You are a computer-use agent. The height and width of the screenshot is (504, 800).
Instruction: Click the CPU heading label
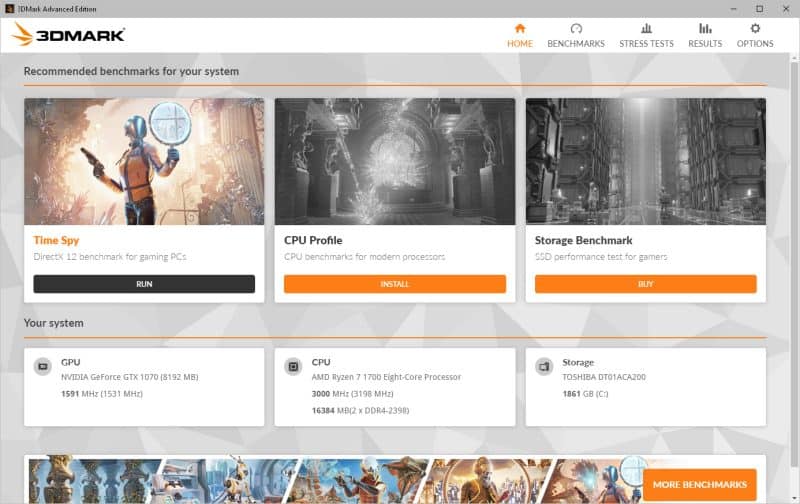pos(321,362)
